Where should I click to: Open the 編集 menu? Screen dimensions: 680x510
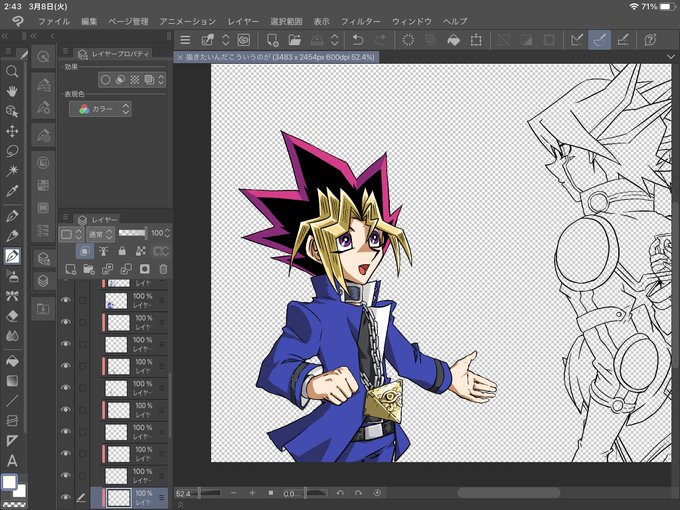89,21
